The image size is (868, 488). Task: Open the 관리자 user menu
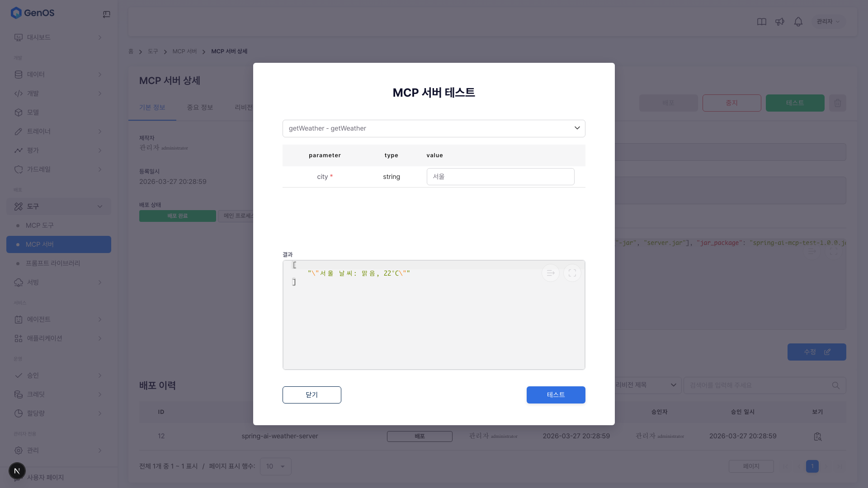click(x=828, y=22)
